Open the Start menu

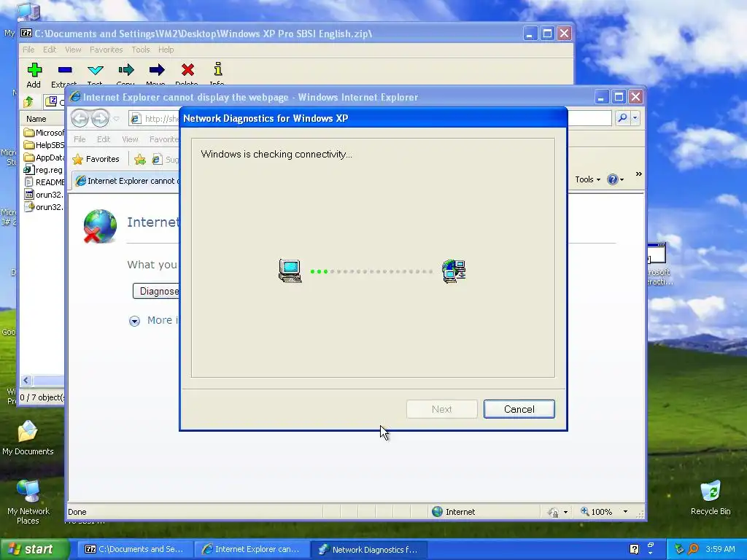(34, 549)
